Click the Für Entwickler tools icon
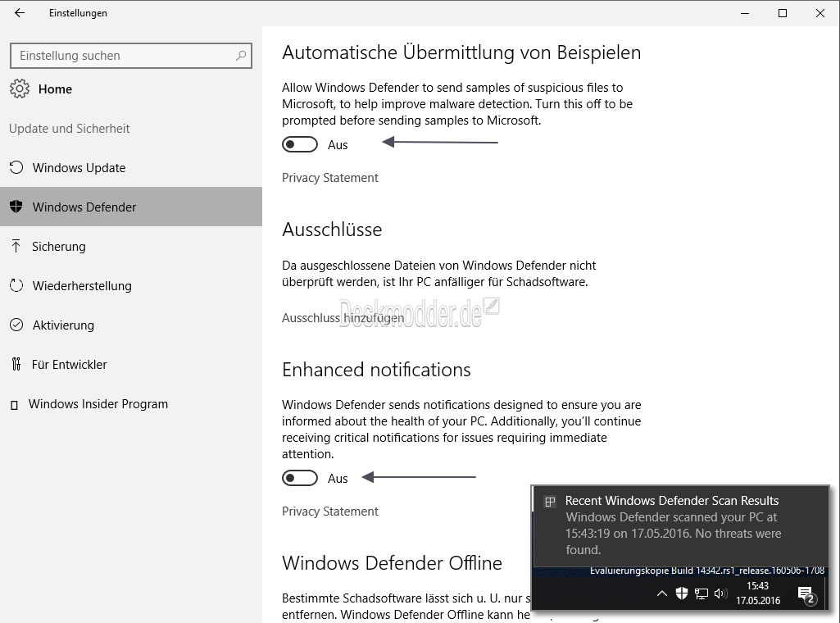The image size is (840, 623). [x=16, y=364]
